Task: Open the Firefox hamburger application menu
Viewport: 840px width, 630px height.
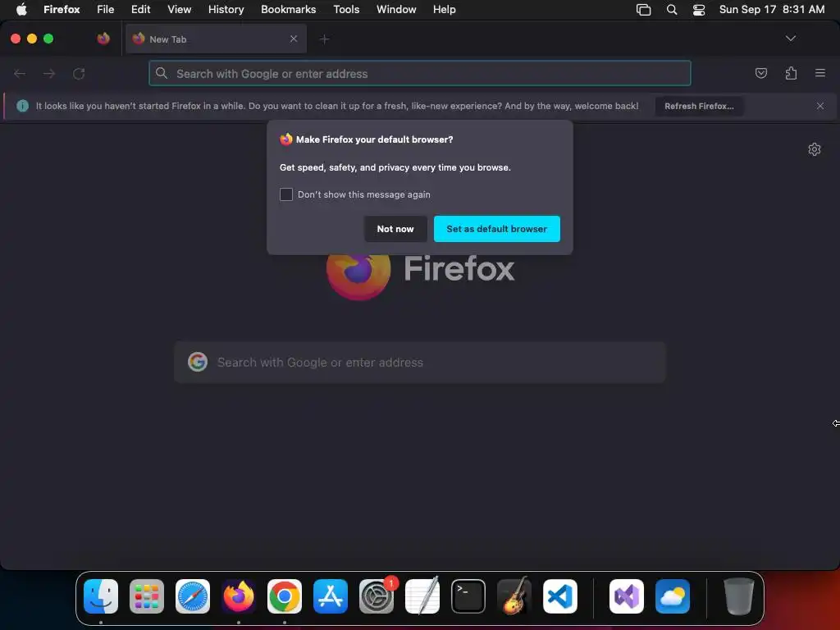Action: tap(820, 73)
